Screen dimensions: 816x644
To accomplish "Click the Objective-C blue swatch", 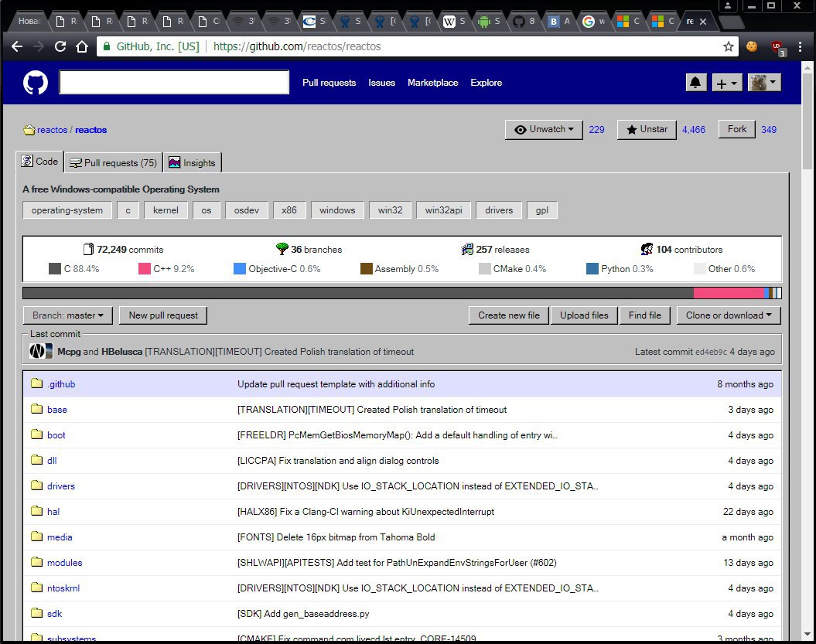I will [240, 268].
